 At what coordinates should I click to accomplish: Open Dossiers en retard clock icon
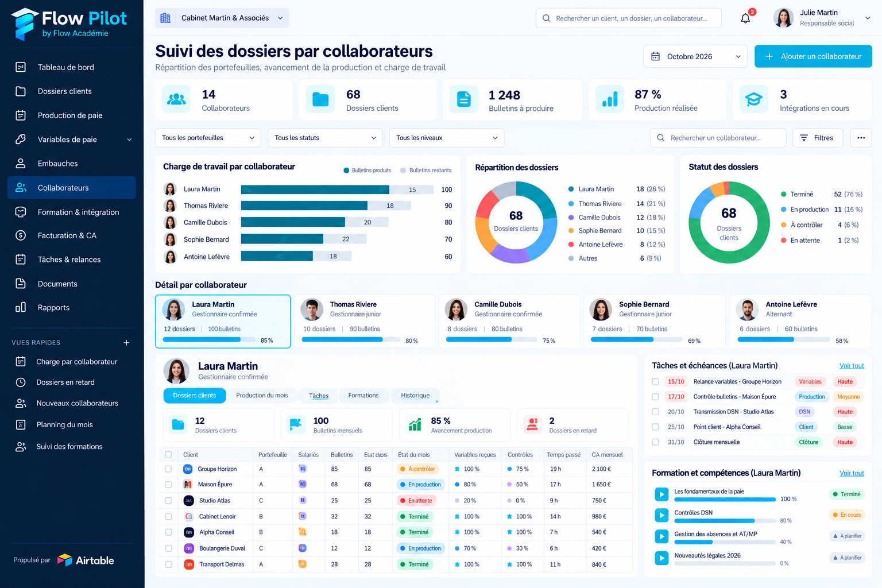point(21,382)
